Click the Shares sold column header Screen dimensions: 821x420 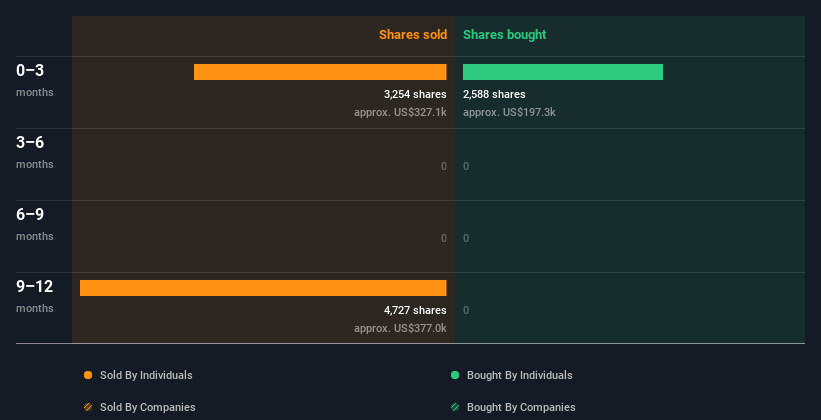click(x=413, y=35)
